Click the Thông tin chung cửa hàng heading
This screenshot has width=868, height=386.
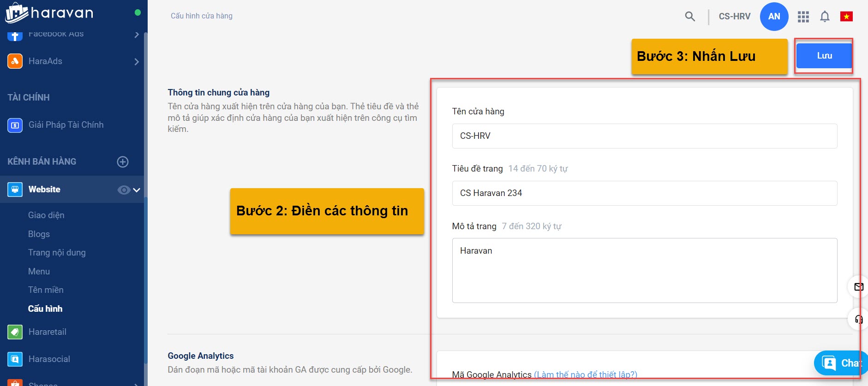coord(219,93)
